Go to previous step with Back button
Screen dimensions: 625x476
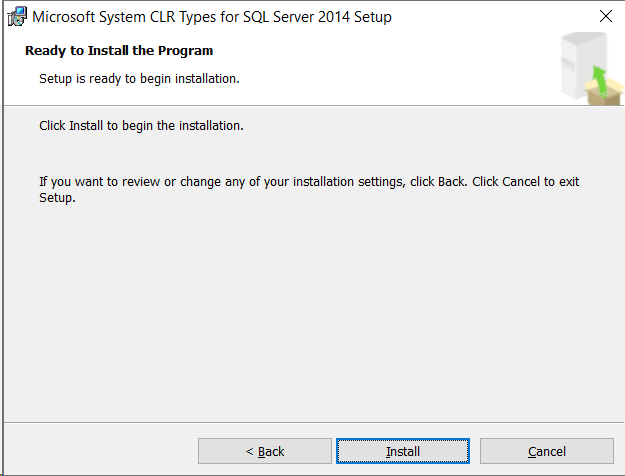(265, 451)
